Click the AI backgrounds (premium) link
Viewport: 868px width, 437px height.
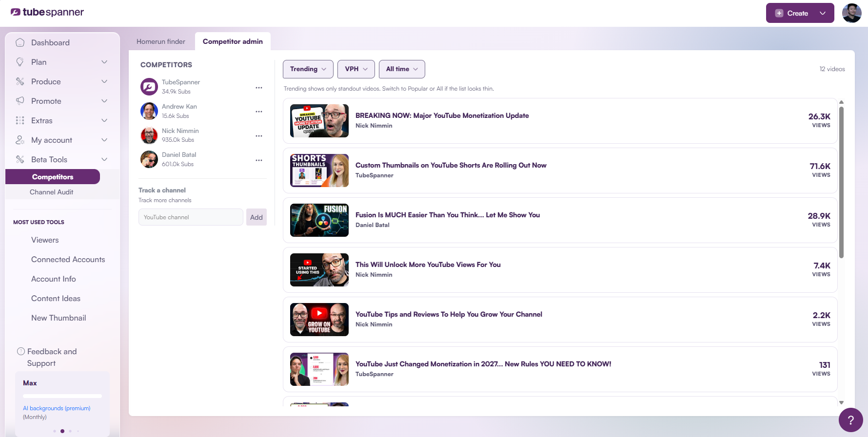point(57,408)
